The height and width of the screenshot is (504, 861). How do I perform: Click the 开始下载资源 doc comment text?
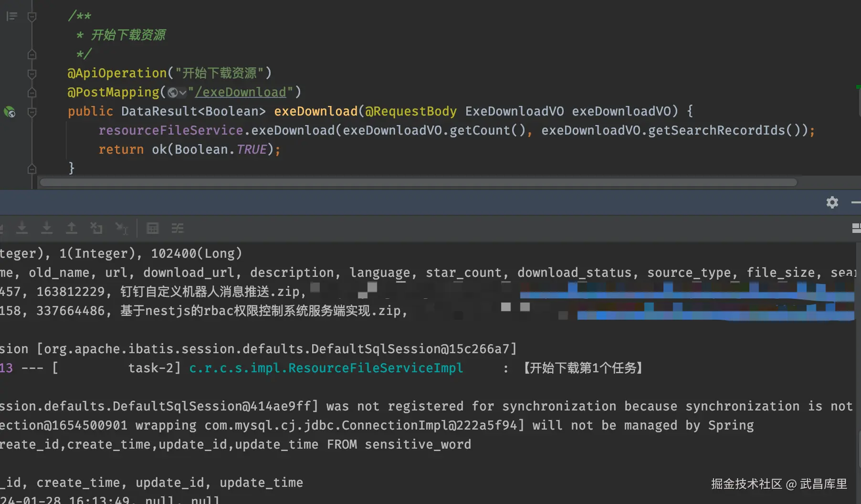128,35
